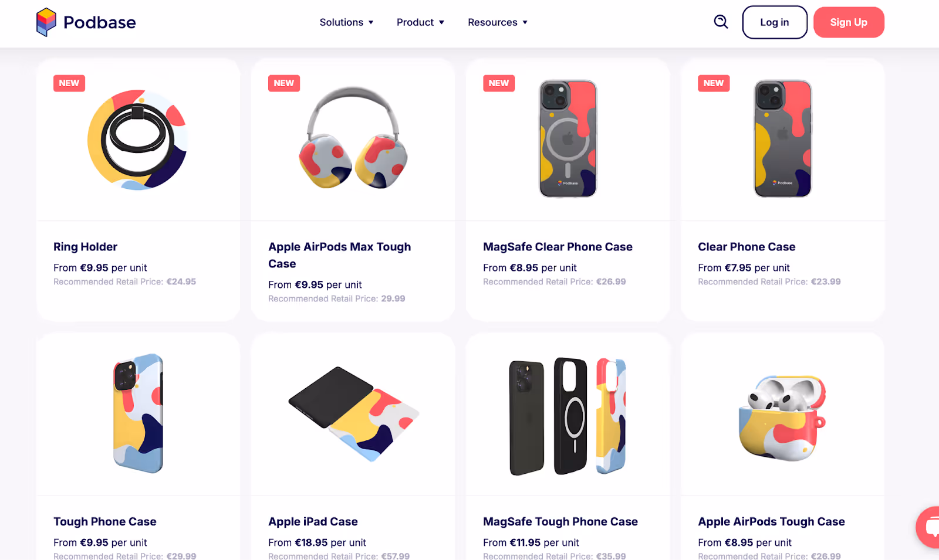Open the MagSafe Tough Phone Case title
Viewport: 939px width, 560px height.
[560, 522]
